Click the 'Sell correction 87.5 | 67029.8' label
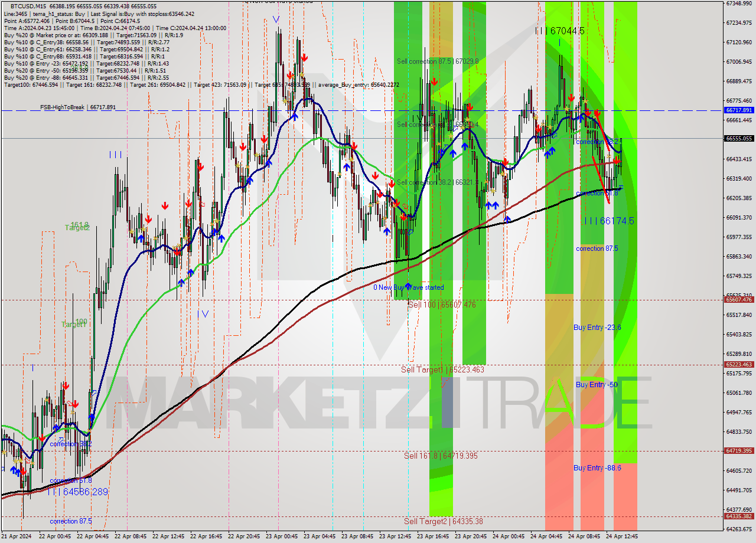The height and width of the screenshot is (543, 756). [x=438, y=61]
